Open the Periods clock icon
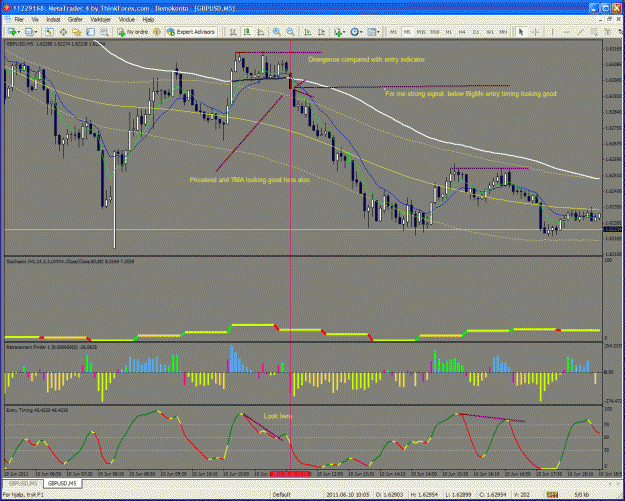The image size is (625, 501). tap(354, 32)
